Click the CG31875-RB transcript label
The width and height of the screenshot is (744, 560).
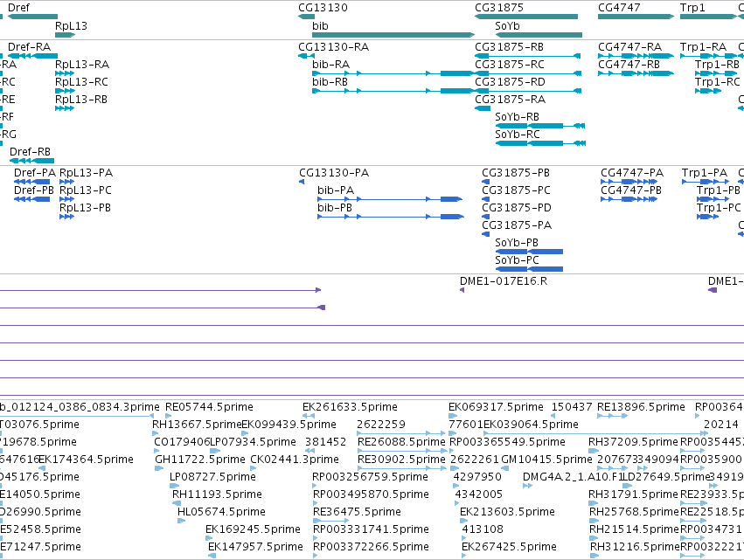pos(509,46)
